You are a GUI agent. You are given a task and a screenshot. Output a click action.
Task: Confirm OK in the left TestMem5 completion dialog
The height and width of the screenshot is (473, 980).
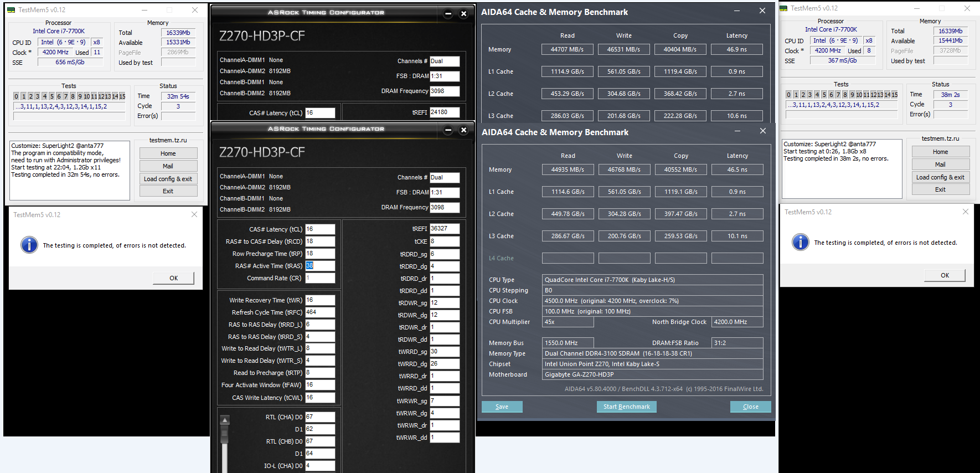(x=174, y=278)
